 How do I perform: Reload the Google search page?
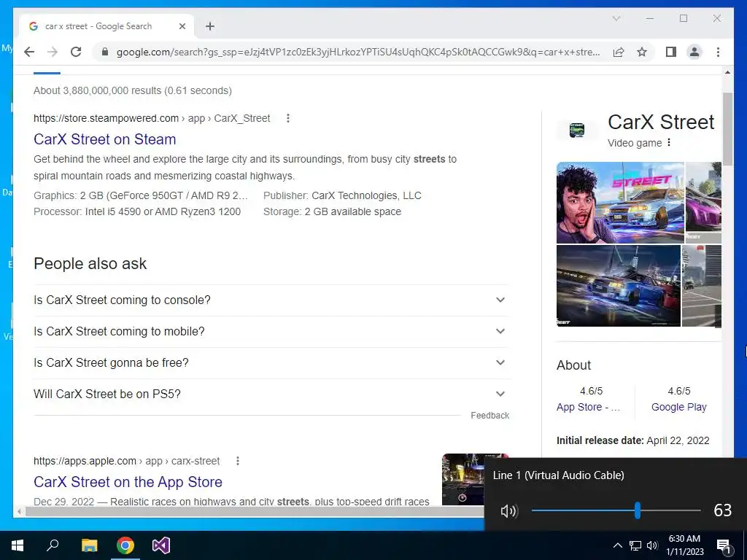click(x=76, y=52)
